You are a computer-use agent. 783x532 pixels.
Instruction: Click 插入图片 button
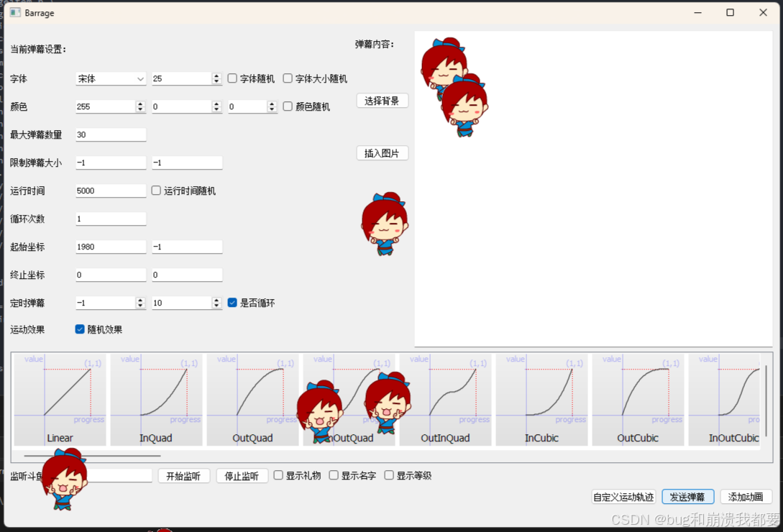(x=383, y=153)
